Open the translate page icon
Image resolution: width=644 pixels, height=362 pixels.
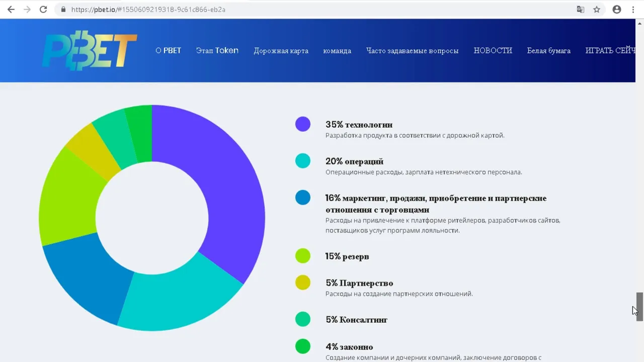coord(581,10)
